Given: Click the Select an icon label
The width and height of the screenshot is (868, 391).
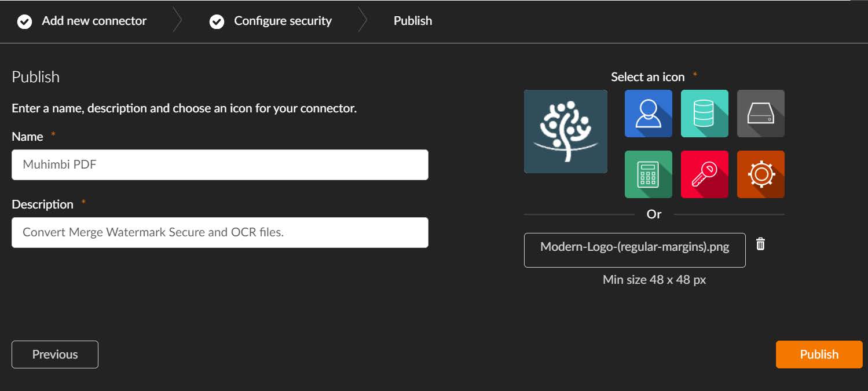Looking at the screenshot, I should pos(647,77).
